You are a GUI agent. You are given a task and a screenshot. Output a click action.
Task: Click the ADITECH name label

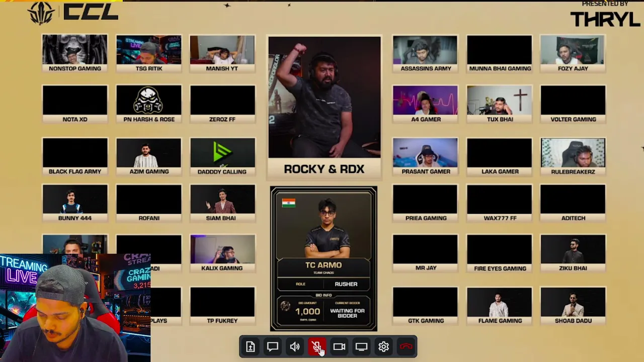[x=573, y=218]
